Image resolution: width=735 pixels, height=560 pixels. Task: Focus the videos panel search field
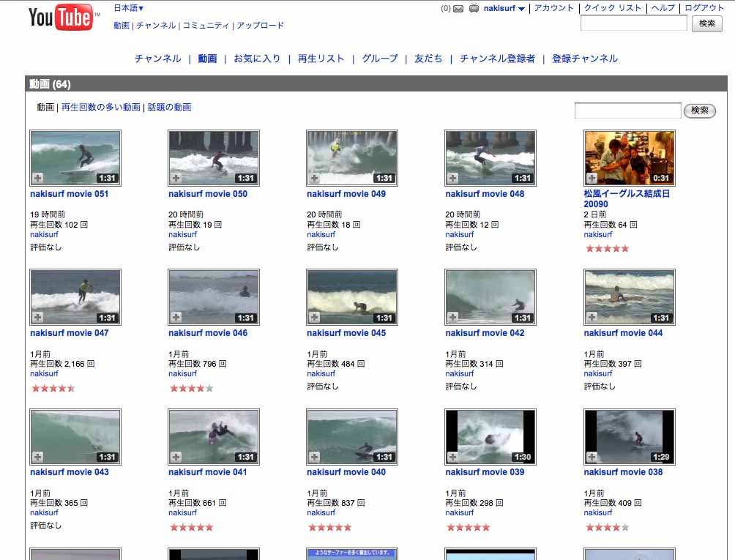point(627,111)
